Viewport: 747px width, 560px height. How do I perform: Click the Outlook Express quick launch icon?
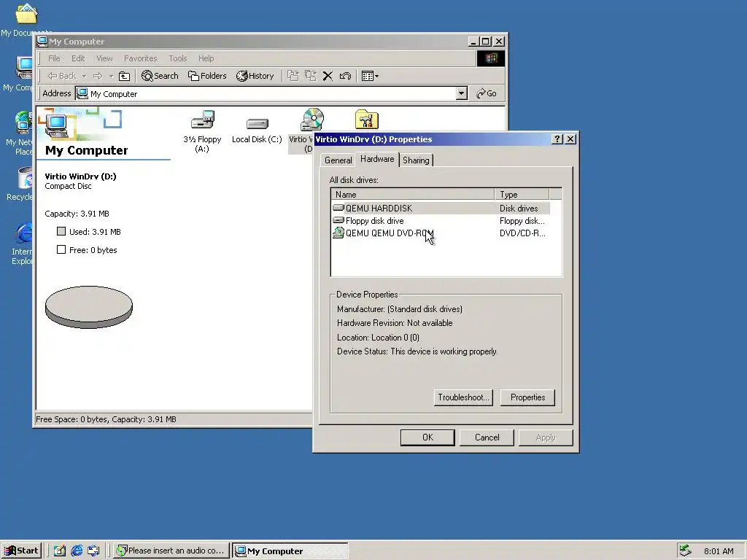tap(94, 551)
